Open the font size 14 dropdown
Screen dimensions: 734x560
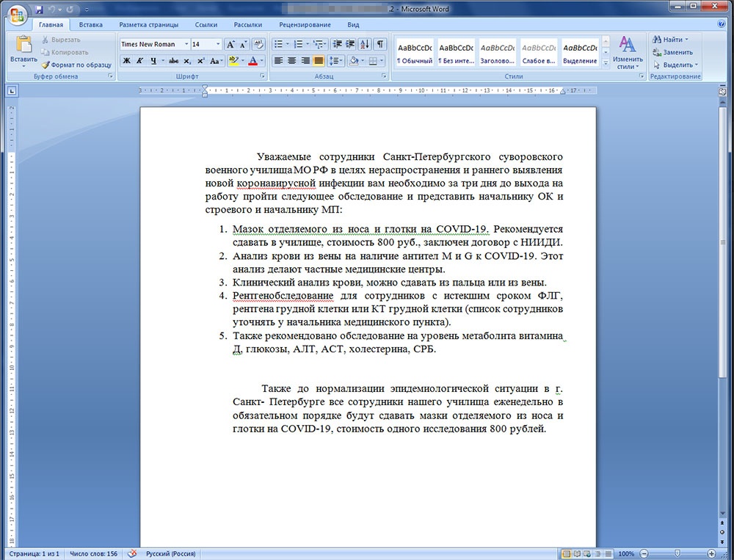click(x=218, y=44)
